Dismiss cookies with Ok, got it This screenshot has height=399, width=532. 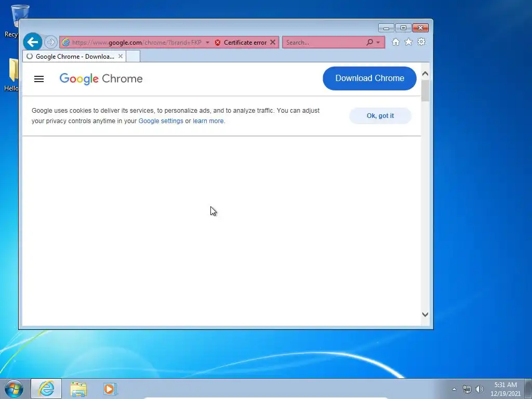click(380, 116)
